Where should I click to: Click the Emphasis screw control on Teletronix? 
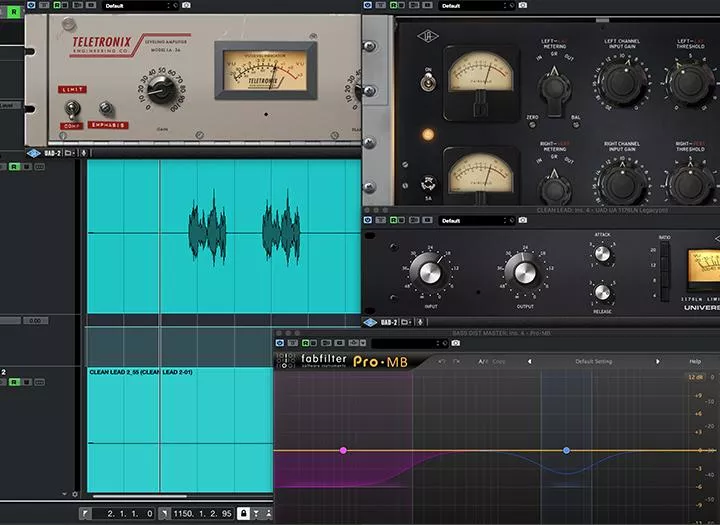106,107
